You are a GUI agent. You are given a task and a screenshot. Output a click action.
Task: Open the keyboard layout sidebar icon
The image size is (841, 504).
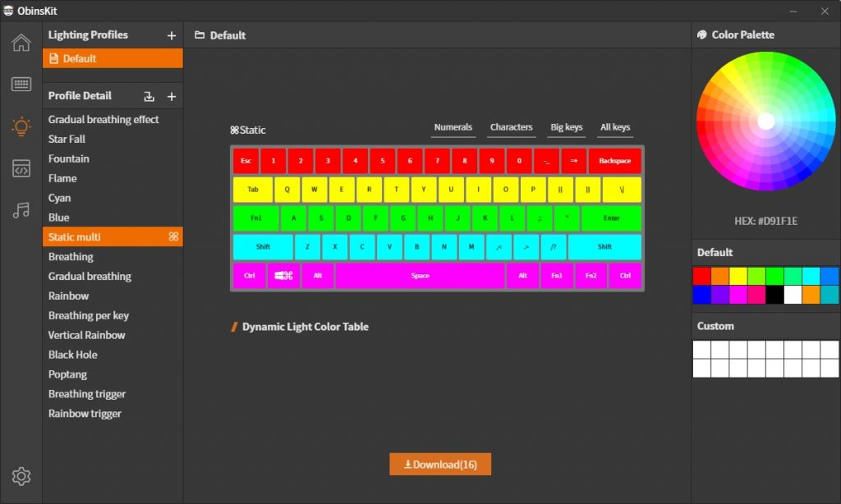coord(21,85)
